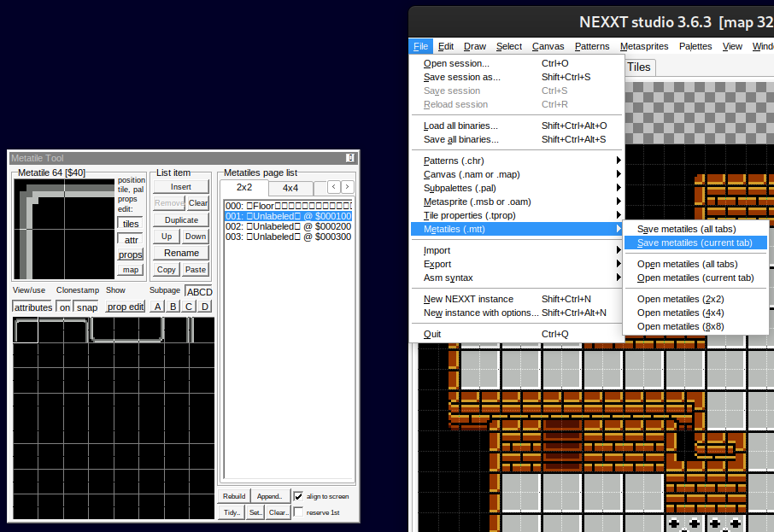Select subpage ABCD

(199, 292)
